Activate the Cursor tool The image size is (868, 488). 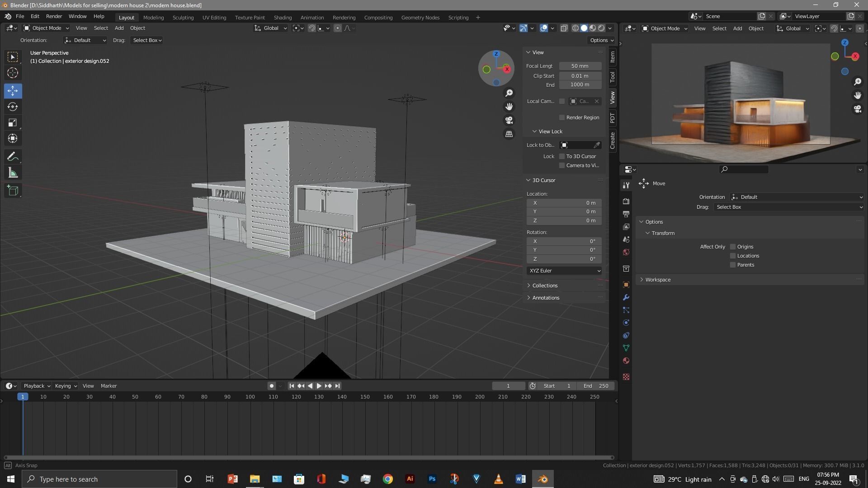13,73
